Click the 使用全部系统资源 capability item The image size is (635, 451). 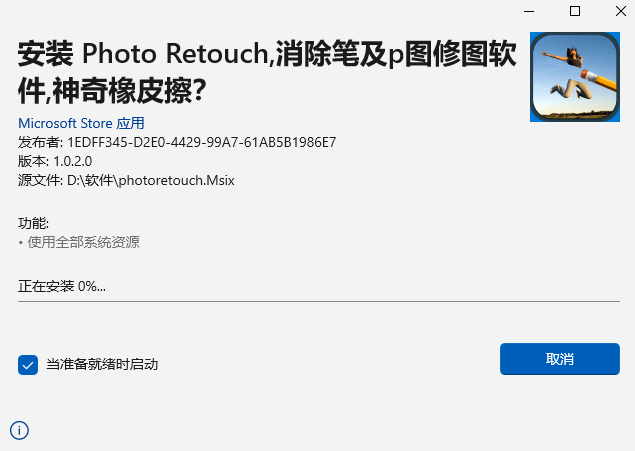coord(83,242)
